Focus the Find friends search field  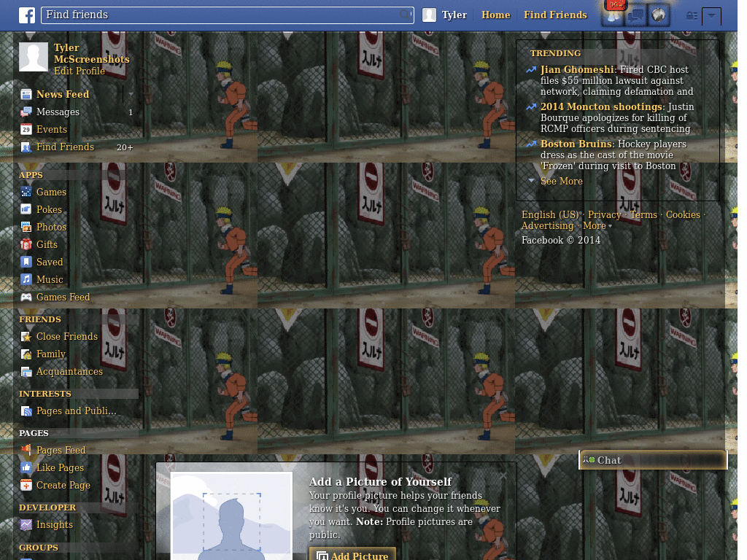228,15
